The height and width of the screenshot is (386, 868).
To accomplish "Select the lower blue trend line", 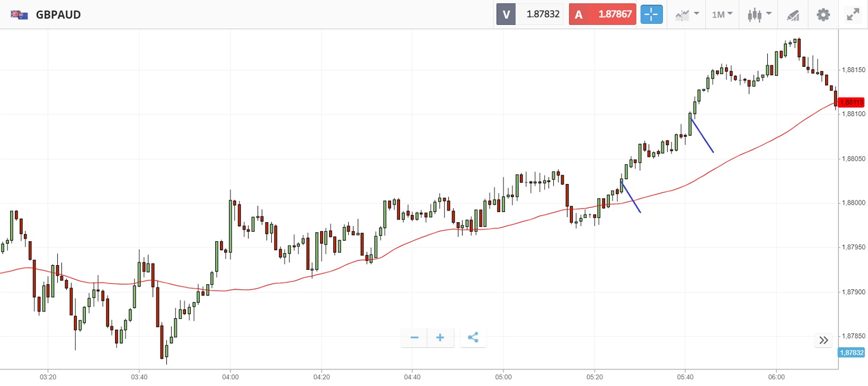I will tap(631, 197).
